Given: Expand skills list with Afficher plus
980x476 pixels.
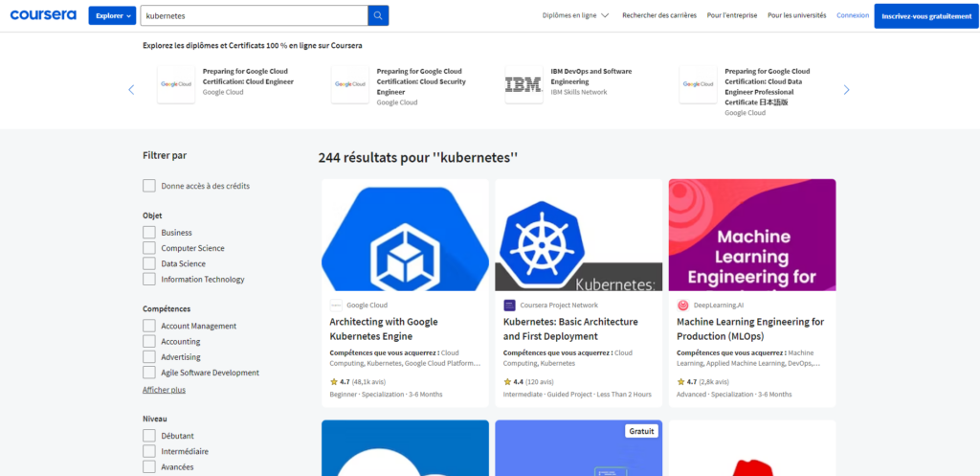Looking at the screenshot, I should (x=164, y=390).
